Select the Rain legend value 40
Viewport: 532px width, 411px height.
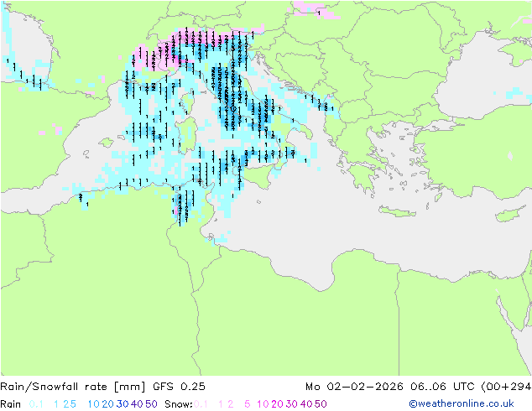(137, 404)
